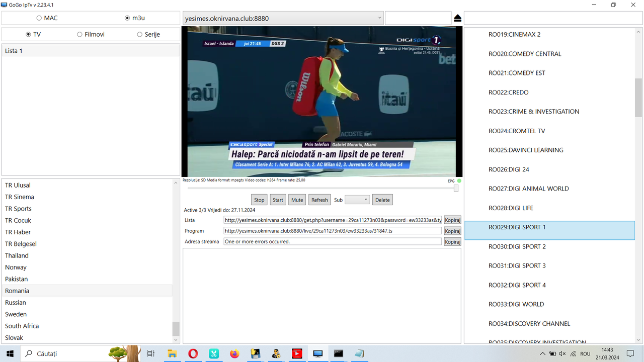Screen dimensions: 644x362
Task: Open the scissors app in the taskbar
Action: (x=214, y=354)
